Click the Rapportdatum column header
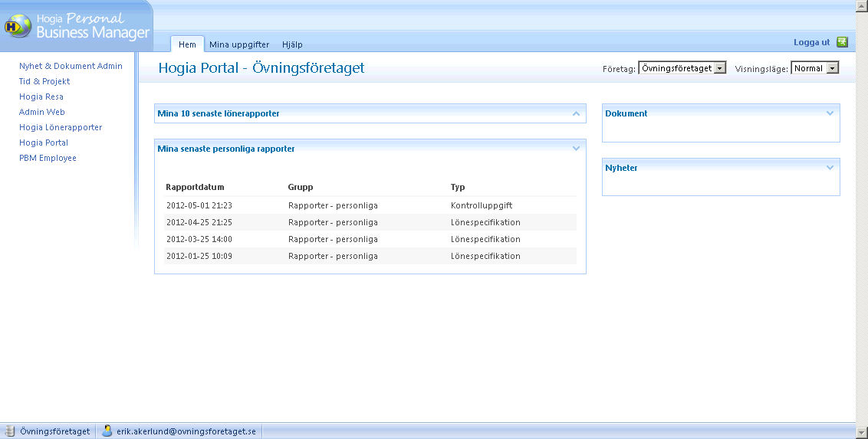Image resolution: width=868 pixels, height=439 pixels. 195,187
